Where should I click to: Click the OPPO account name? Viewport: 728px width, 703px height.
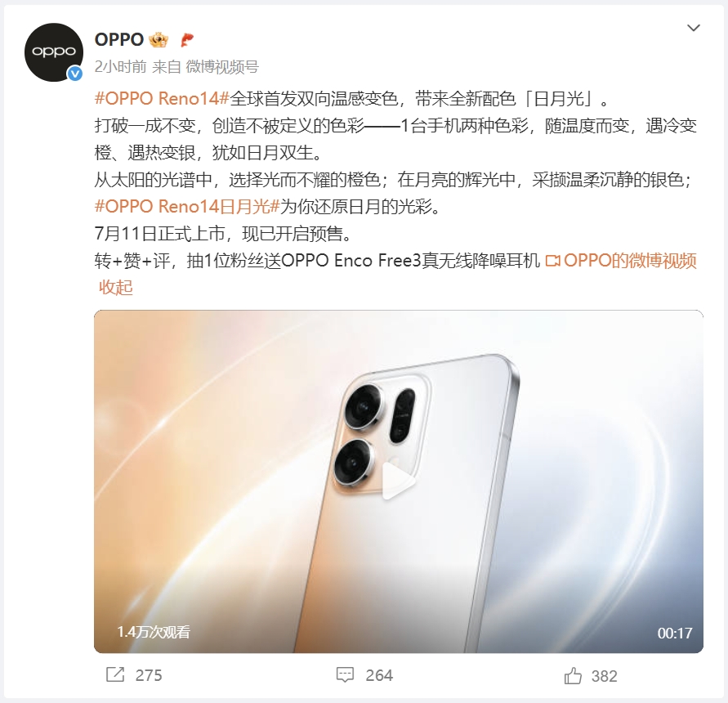pos(119,40)
